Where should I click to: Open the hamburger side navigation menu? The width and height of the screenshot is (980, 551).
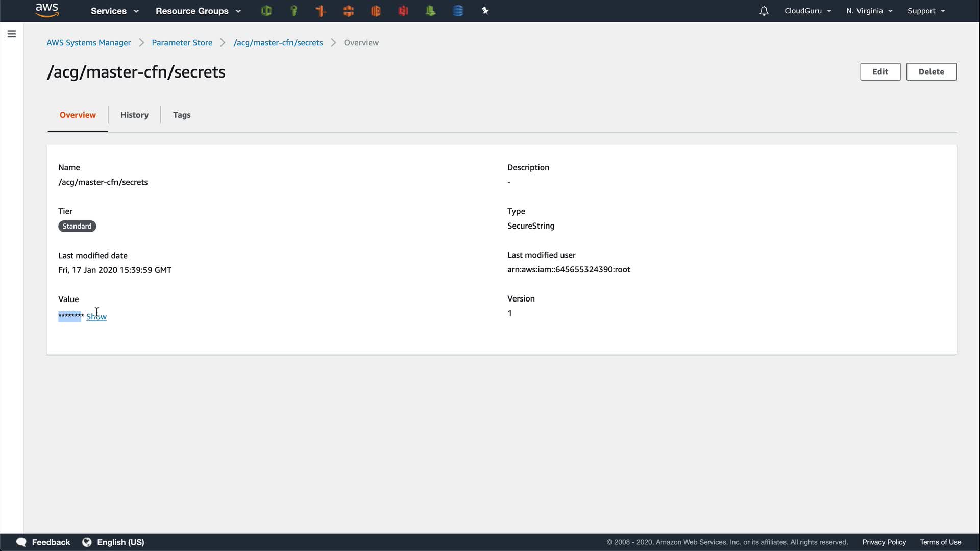pos(12,34)
